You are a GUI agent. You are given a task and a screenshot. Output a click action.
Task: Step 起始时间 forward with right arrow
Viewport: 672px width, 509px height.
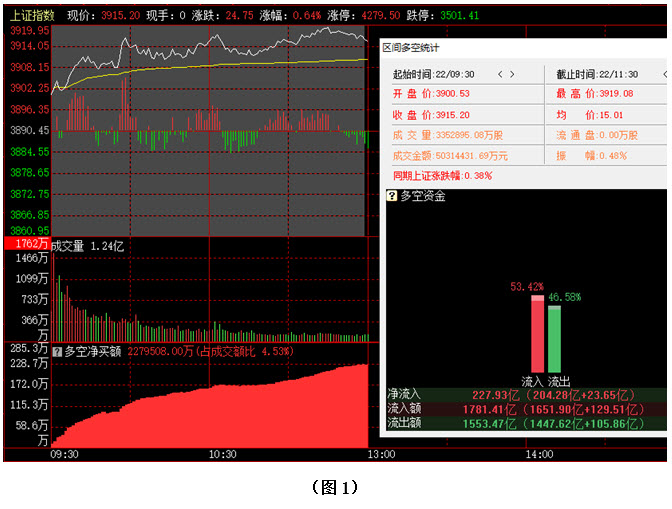(512, 74)
